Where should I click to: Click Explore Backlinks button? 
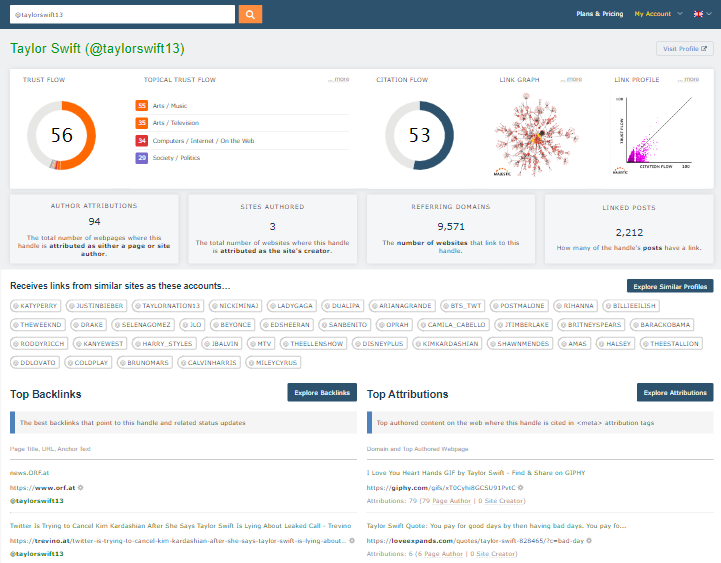pos(321,393)
